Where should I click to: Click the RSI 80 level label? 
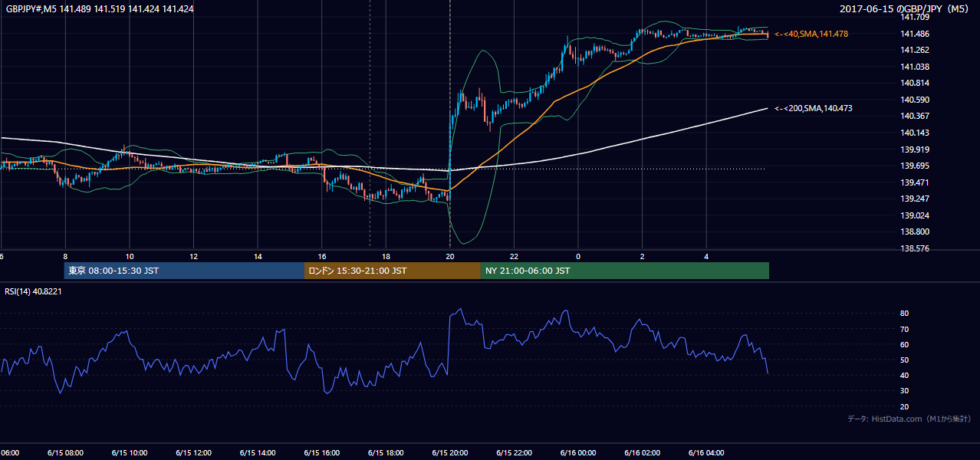904,314
